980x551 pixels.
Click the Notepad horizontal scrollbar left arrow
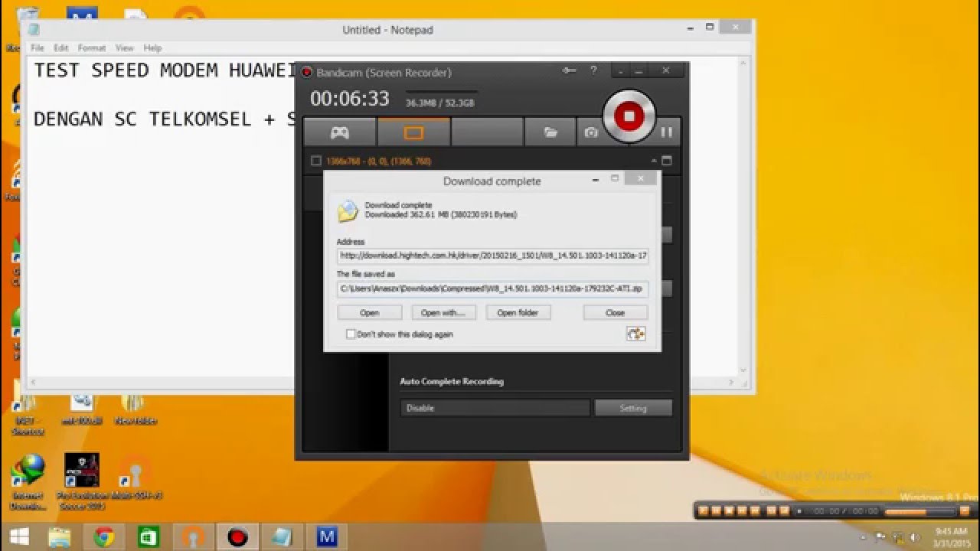click(x=34, y=382)
